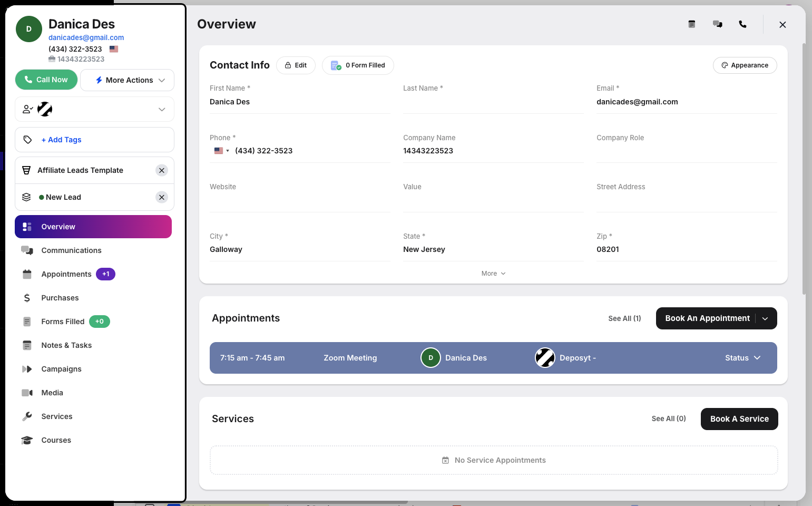Click Book An Appointment button
The height and width of the screenshot is (506, 812).
[x=707, y=318]
